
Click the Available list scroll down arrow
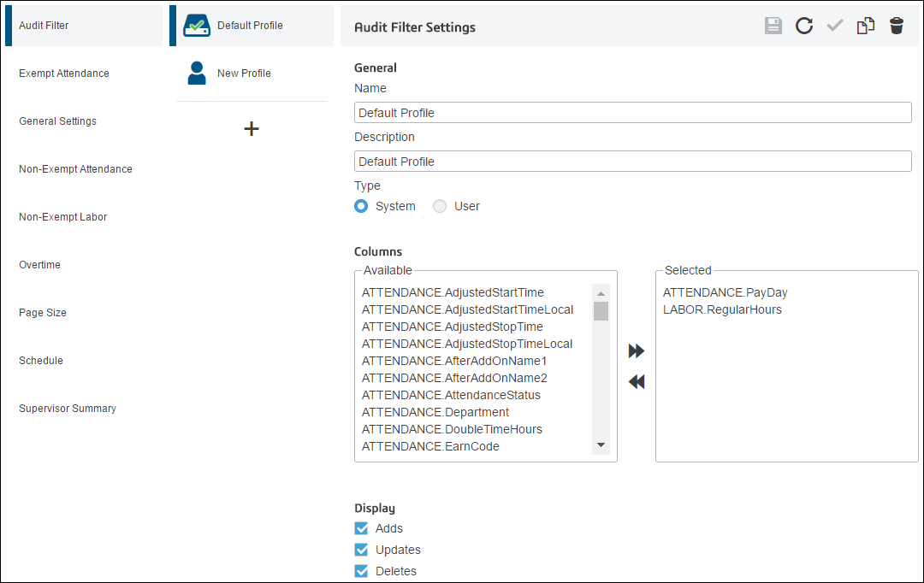pos(601,445)
